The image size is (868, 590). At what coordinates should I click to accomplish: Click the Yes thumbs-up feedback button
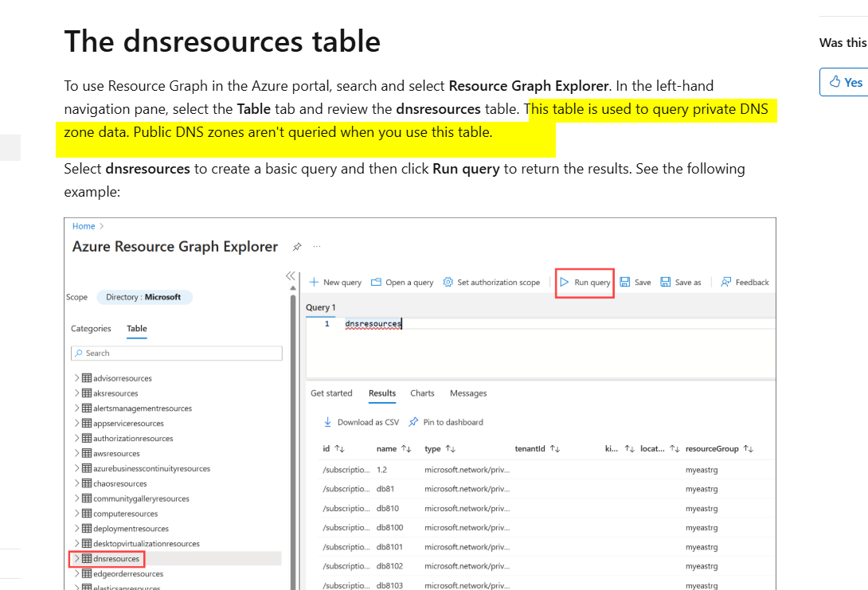[x=845, y=83]
